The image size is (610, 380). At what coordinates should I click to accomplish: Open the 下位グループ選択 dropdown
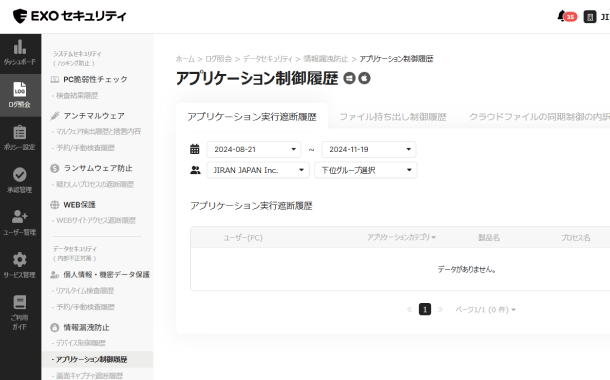tap(366, 170)
